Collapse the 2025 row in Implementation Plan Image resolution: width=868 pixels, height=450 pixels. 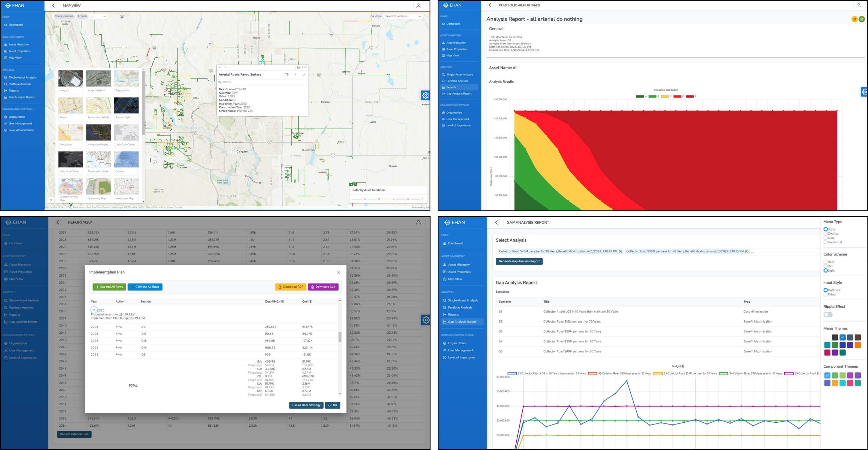(x=94, y=310)
